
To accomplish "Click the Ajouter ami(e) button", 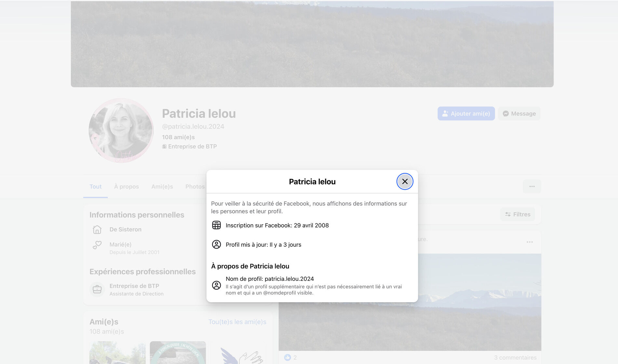I will pyautogui.click(x=466, y=113).
